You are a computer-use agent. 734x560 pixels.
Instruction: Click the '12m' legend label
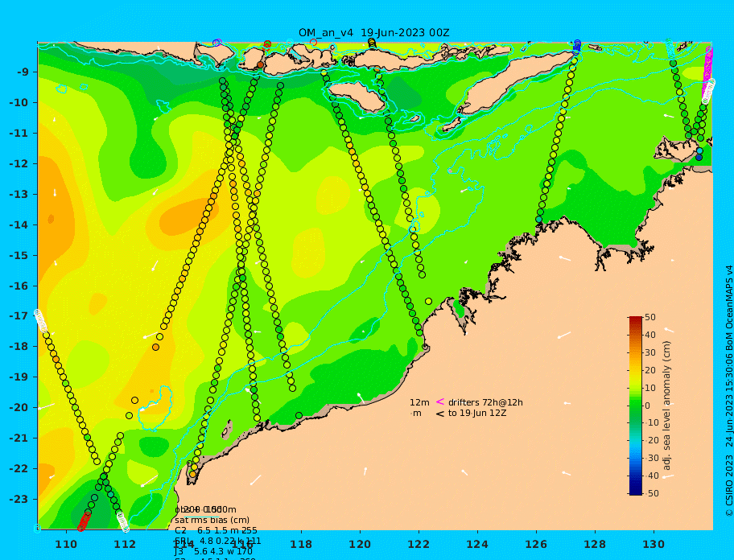[x=419, y=402]
